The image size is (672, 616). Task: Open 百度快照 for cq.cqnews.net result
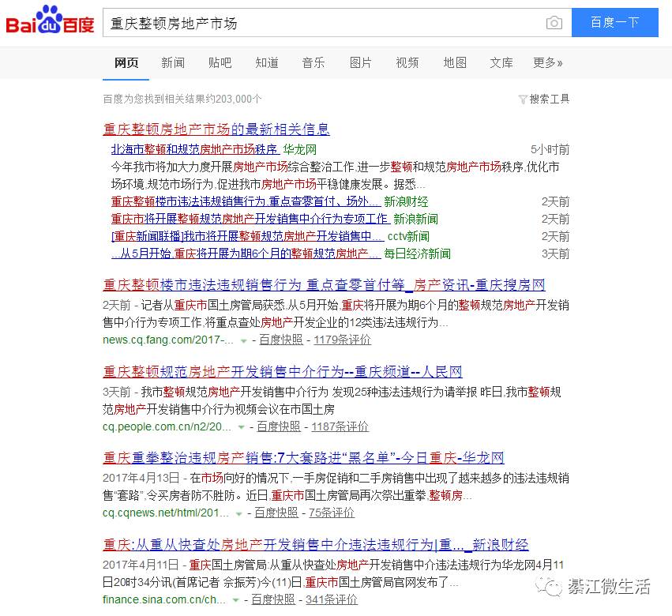coord(276,513)
